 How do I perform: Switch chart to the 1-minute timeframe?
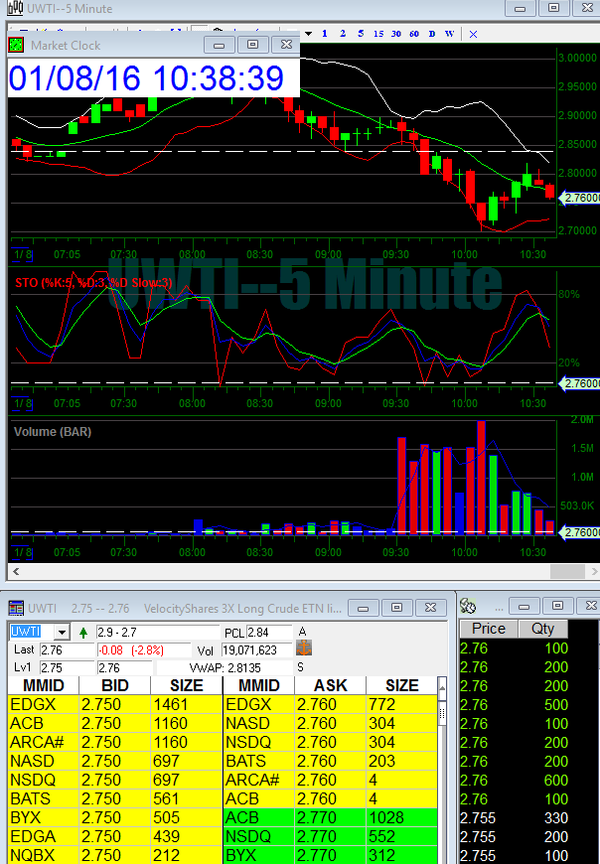click(325, 33)
